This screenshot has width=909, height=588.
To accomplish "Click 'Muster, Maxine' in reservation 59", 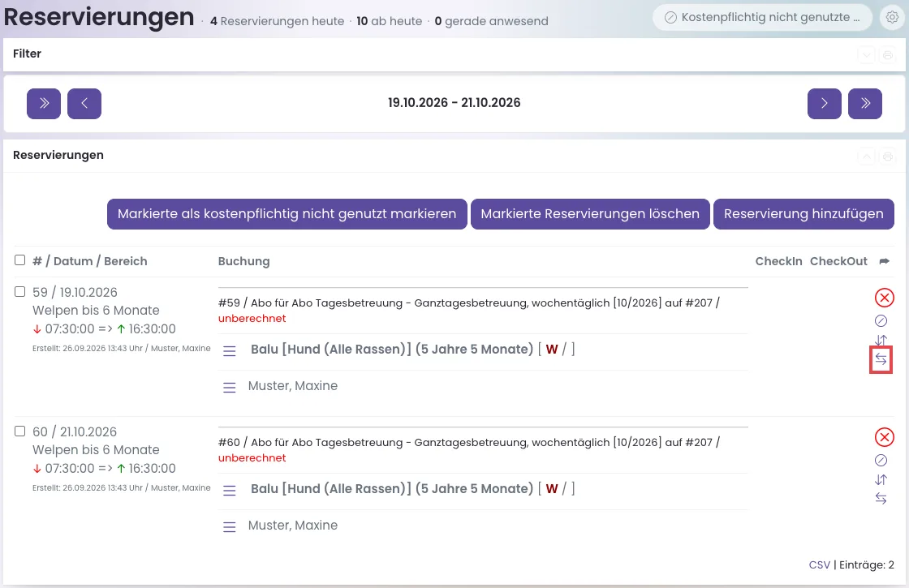I will click(293, 386).
